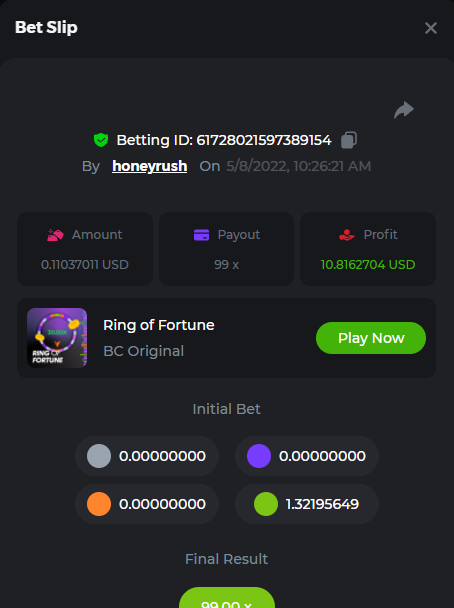454x608 pixels.
Task: Open the Ring of Fortune game thumbnail
Action: 57,338
